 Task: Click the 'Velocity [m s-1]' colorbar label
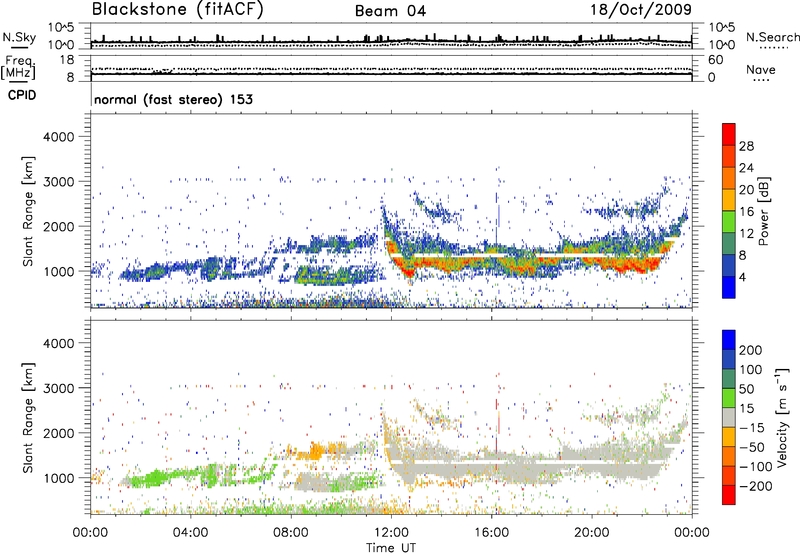[782, 417]
